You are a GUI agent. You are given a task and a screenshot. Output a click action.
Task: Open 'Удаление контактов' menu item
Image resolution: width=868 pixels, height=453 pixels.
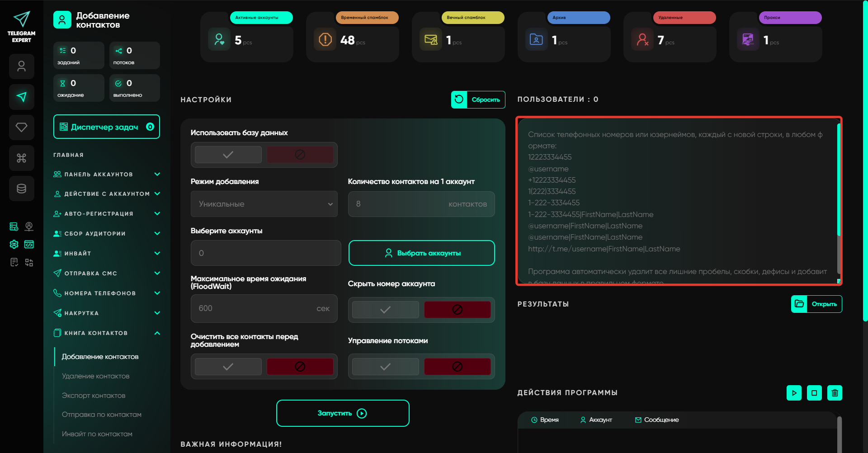click(x=95, y=376)
